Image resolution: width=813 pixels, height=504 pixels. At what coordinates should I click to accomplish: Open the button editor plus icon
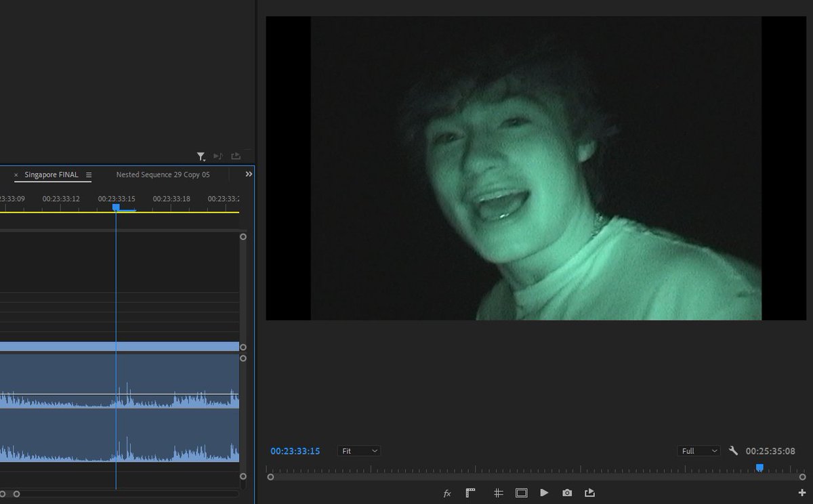(802, 493)
